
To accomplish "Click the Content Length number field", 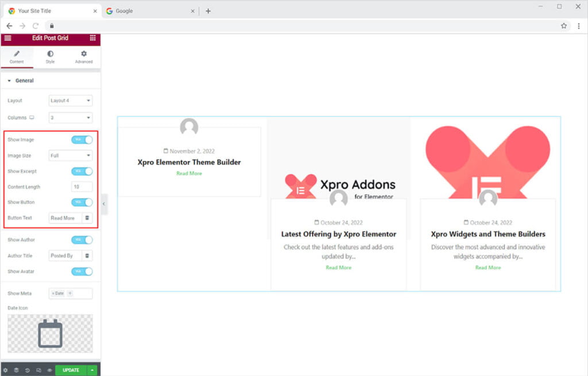I will pyautogui.click(x=82, y=187).
